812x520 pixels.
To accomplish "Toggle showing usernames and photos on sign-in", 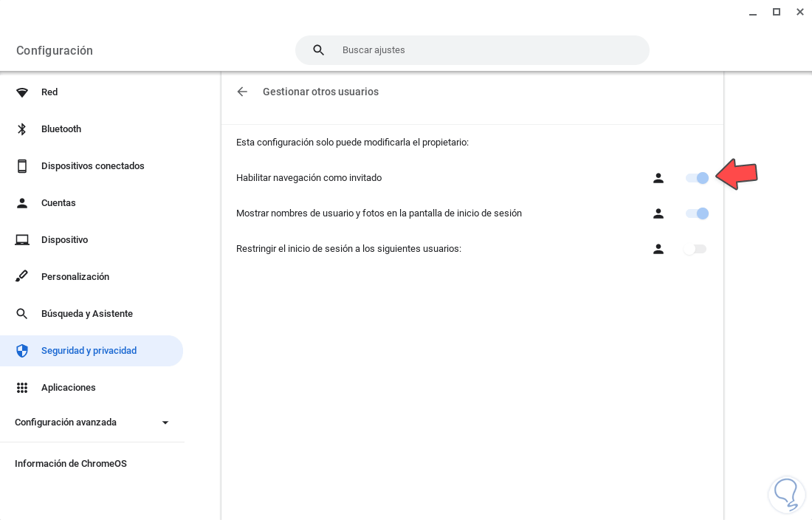I will (697, 213).
